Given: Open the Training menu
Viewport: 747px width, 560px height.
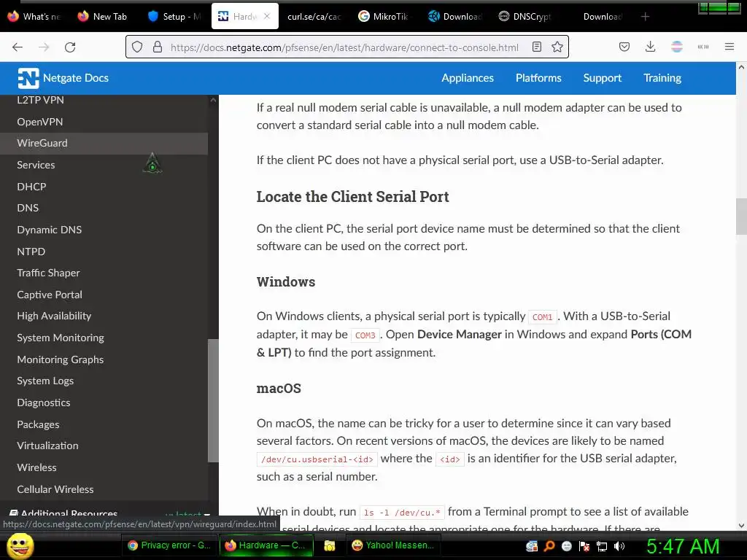Looking at the screenshot, I should [x=662, y=78].
